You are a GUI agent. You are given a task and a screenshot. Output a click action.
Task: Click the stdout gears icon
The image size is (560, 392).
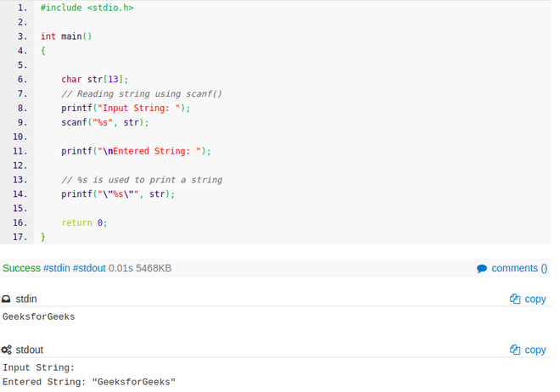[x=7, y=350]
